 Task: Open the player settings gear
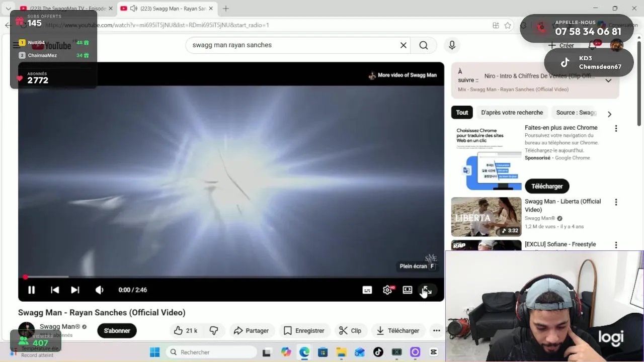coord(387,290)
